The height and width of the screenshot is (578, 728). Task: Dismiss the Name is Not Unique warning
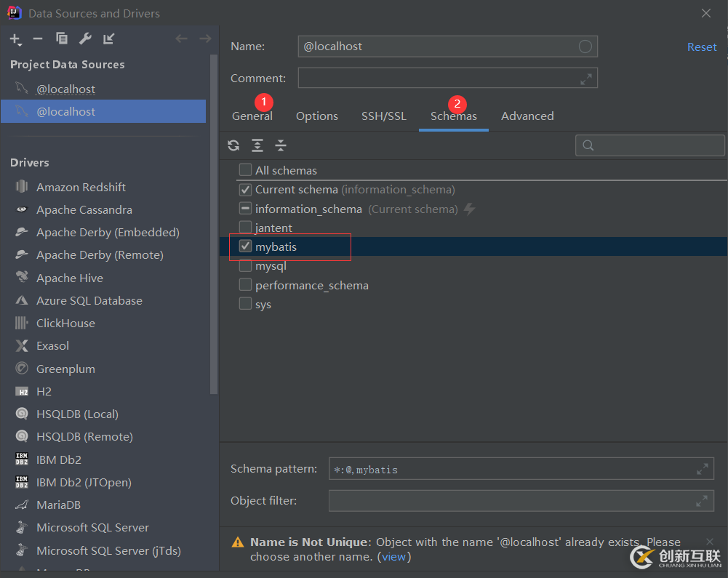coord(709,542)
